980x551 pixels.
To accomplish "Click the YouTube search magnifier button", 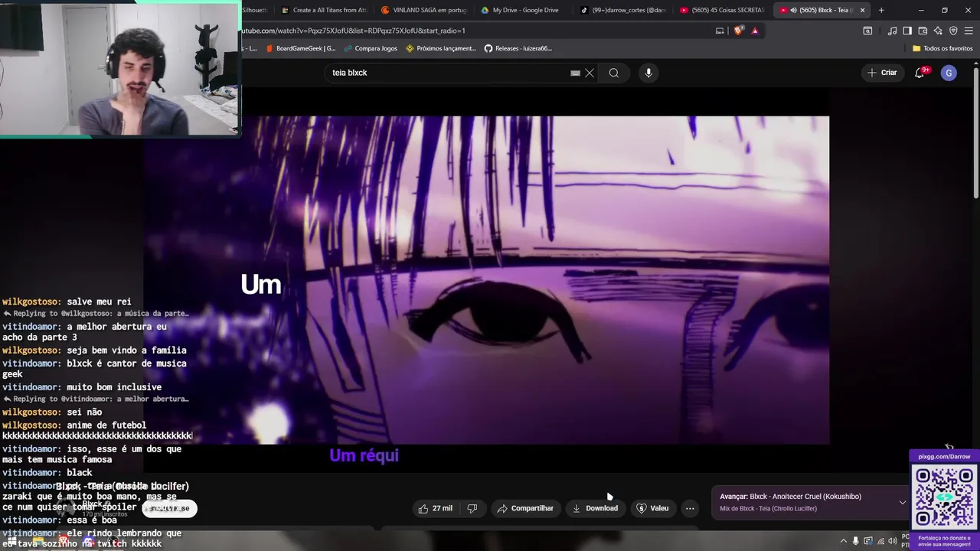I will 614,73.
